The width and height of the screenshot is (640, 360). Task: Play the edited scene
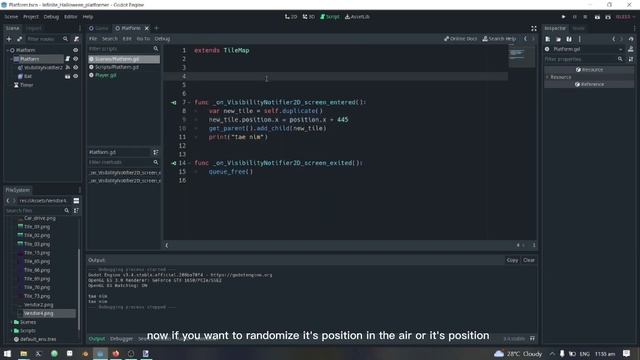[597, 17]
